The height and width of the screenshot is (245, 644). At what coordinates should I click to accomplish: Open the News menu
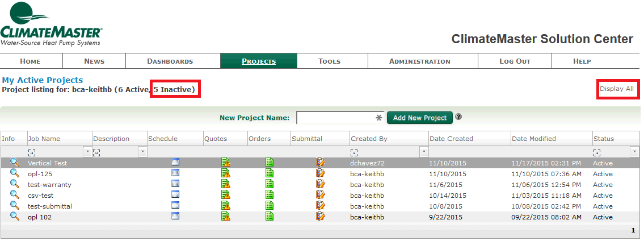(94, 61)
